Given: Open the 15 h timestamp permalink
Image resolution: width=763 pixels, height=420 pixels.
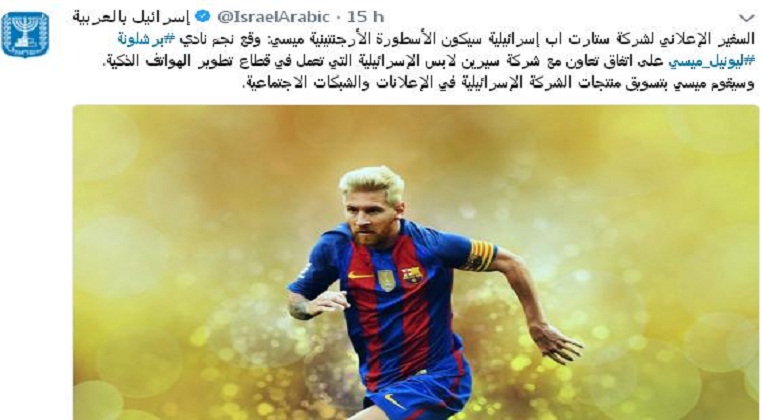Looking at the screenshot, I should 365,17.
